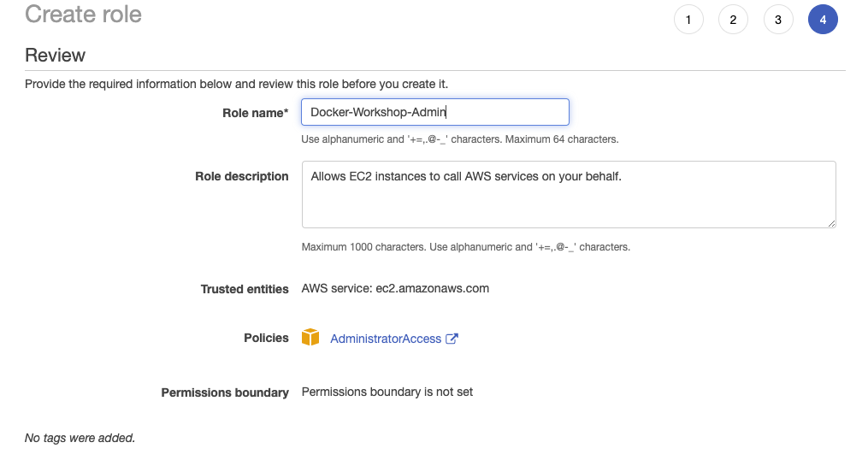The height and width of the screenshot is (466, 868).
Task: Click the Role name* label
Action: (255, 113)
